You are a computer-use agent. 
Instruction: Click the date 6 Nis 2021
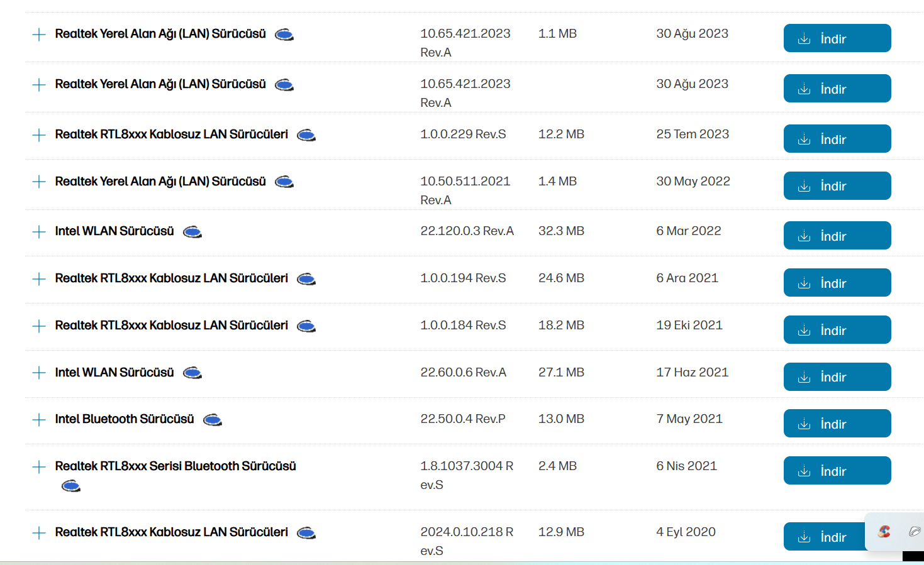pyautogui.click(x=686, y=466)
